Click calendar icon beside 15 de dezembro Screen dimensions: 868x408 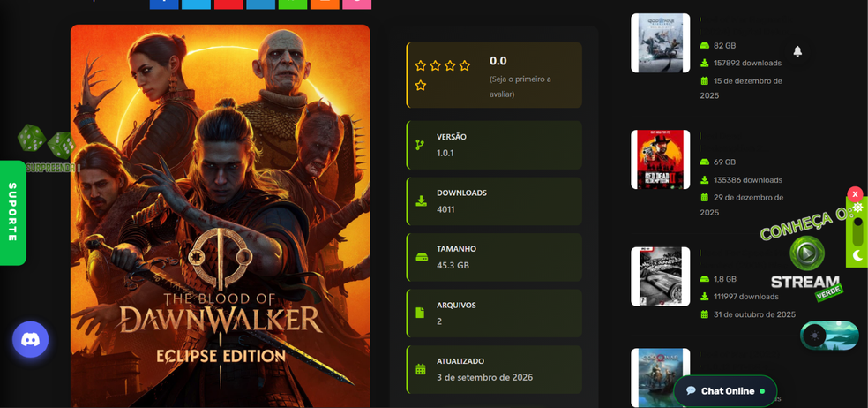pyautogui.click(x=705, y=81)
